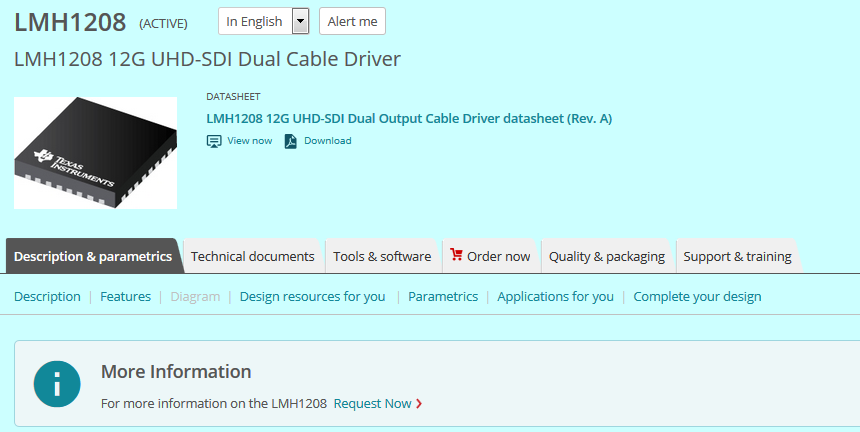Screen dimensions: 860x432
Task: Open the View now presentation icon
Action: click(214, 141)
